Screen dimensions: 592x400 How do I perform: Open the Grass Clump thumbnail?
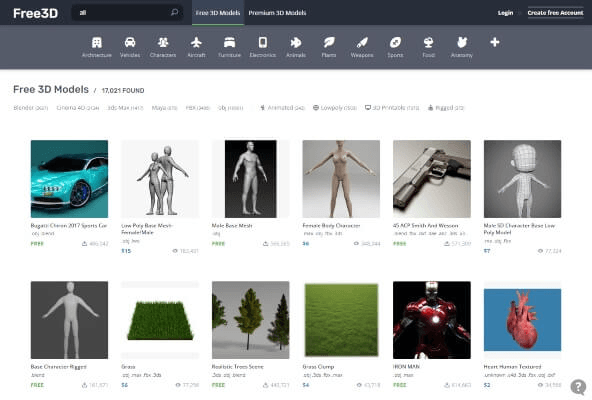coord(341,320)
